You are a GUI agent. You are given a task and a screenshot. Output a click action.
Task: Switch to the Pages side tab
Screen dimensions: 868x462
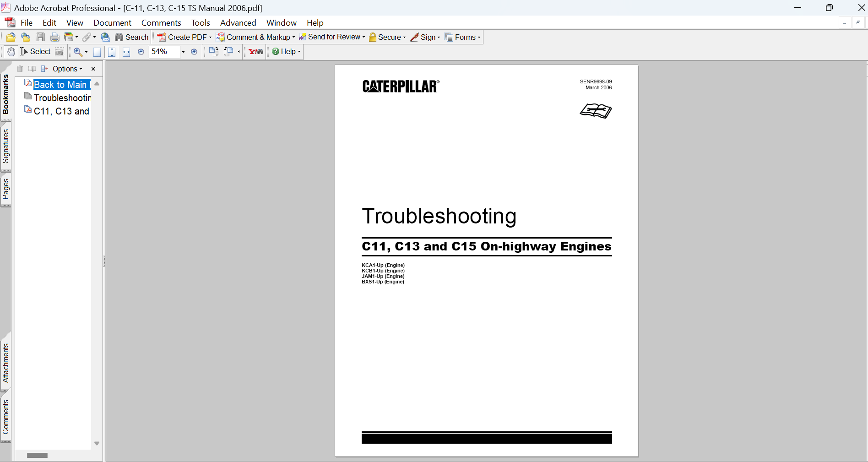click(6, 189)
